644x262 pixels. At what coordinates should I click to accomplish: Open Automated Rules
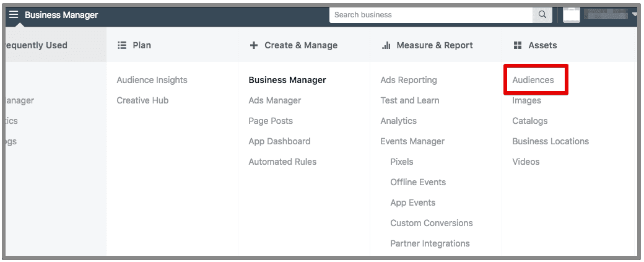click(x=282, y=162)
